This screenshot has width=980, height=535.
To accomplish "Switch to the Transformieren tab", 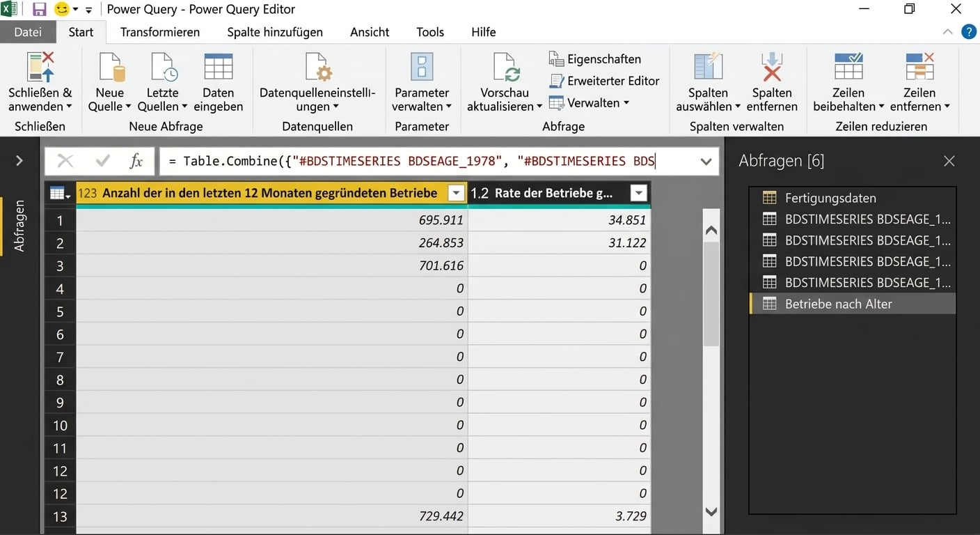I will (160, 32).
